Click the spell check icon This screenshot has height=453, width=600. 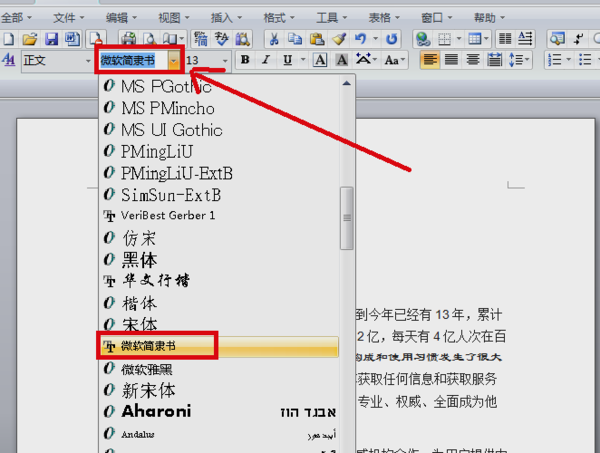(x=221, y=39)
